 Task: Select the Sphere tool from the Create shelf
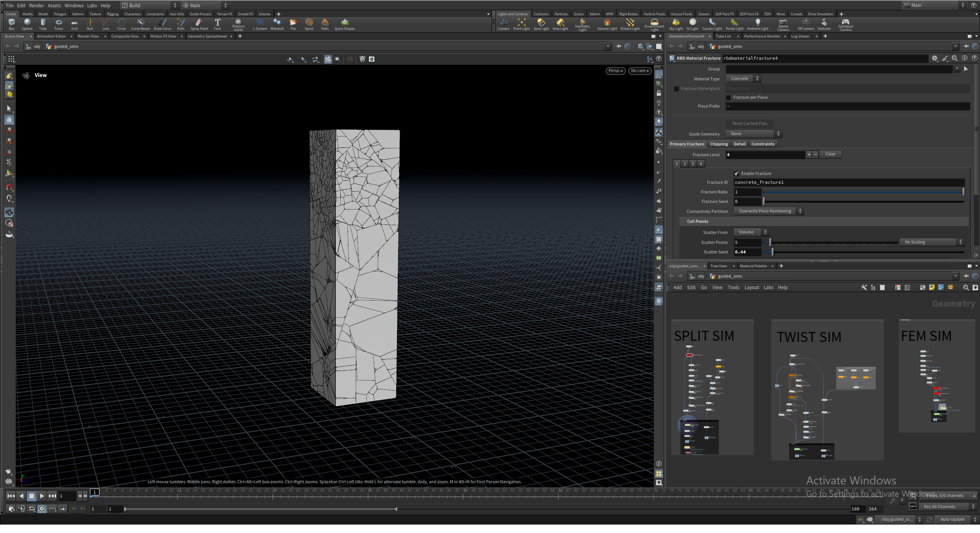tap(27, 24)
